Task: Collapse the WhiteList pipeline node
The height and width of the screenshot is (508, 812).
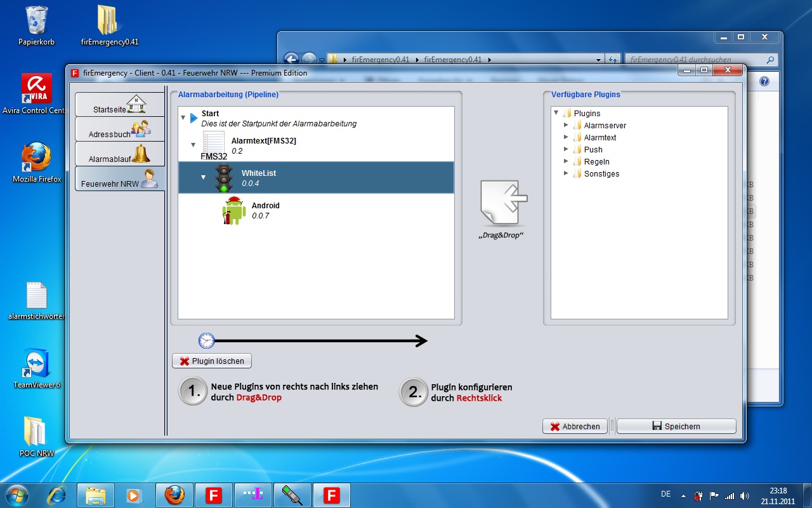Action: click(204, 177)
